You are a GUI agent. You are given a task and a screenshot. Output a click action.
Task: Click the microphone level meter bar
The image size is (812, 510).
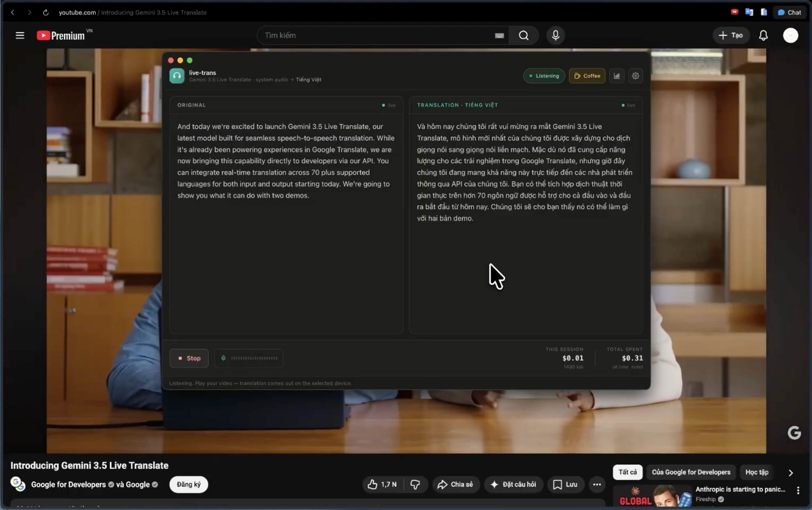[249, 358]
